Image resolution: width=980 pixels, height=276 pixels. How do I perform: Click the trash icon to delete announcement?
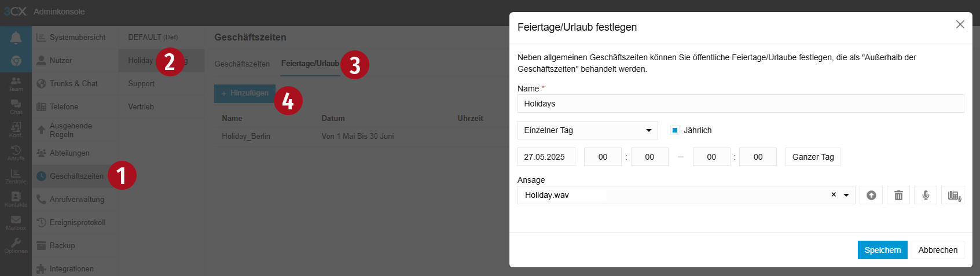click(x=898, y=196)
